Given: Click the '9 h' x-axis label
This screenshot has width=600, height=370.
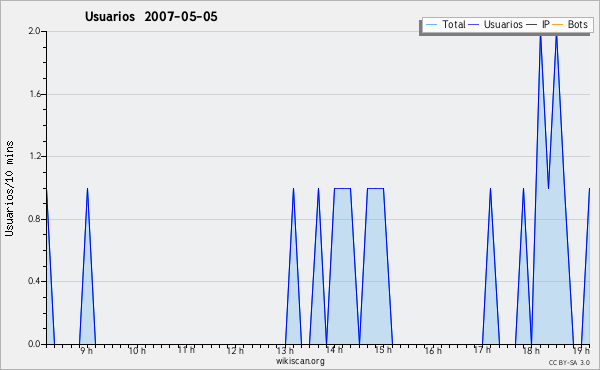Looking at the screenshot, I should [x=87, y=350].
